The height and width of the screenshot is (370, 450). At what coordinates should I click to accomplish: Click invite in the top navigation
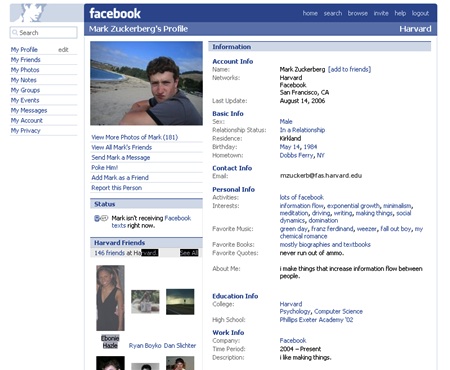pos(381,13)
